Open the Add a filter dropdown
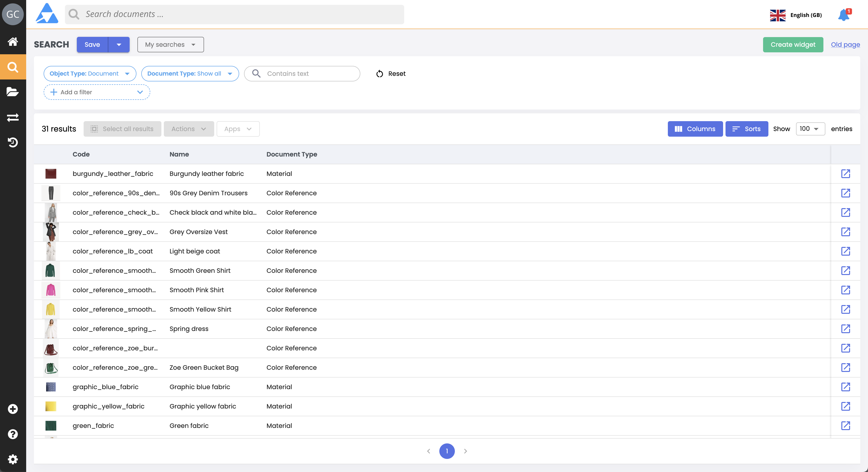The height and width of the screenshot is (472, 868). coord(97,92)
